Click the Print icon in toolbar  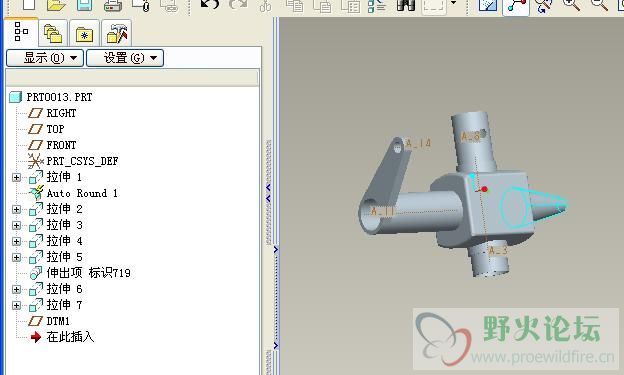point(113,5)
